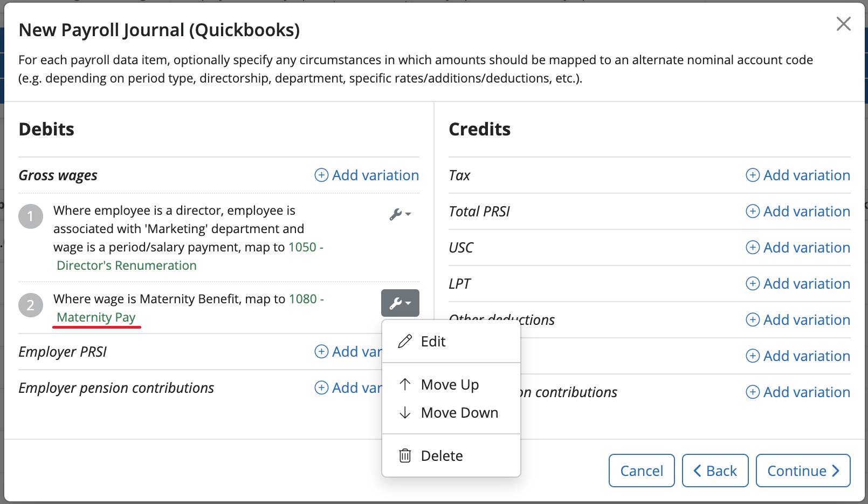Open the Director's Renumeration account link
Screen dimensions: 868x504
tap(127, 265)
